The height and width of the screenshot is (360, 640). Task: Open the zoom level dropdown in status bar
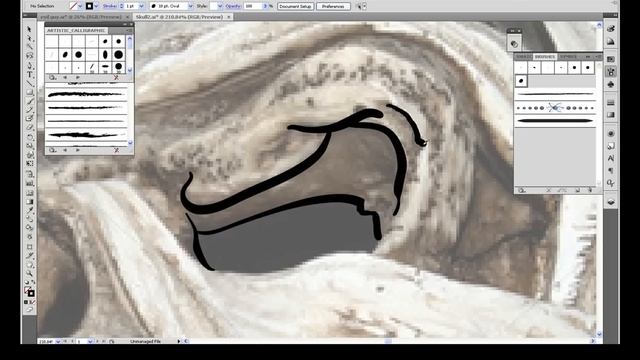[58, 341]
